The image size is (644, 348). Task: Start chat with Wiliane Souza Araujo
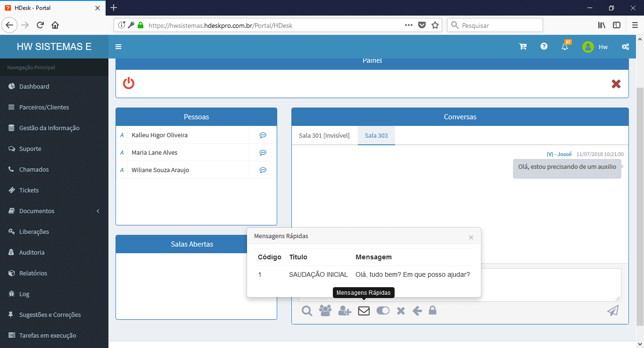[263, 170]
